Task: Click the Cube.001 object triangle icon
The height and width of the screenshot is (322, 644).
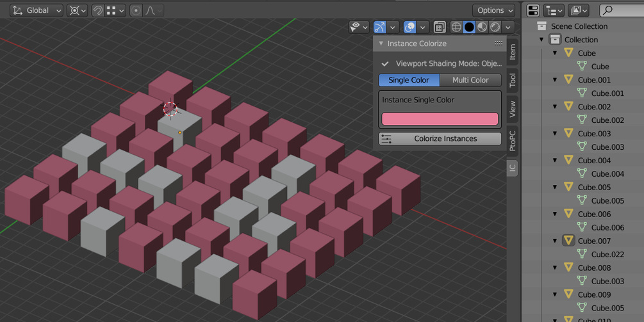Action: (568, 79)
